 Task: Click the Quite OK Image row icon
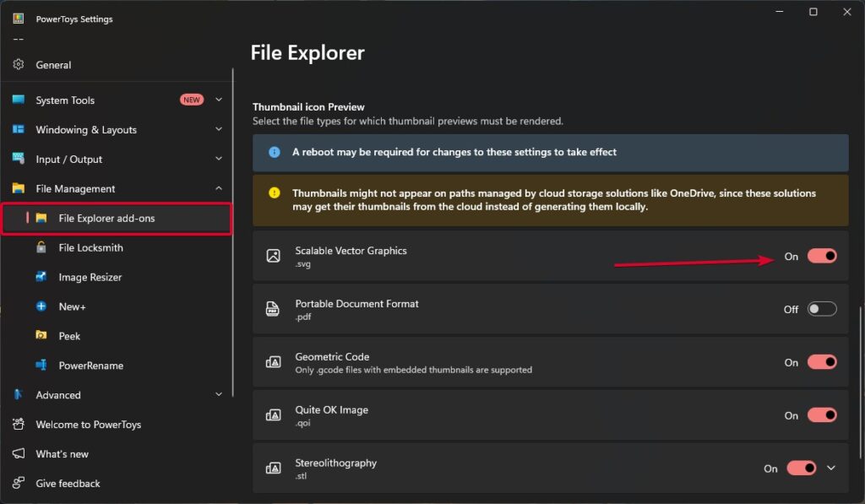point(273,415)
